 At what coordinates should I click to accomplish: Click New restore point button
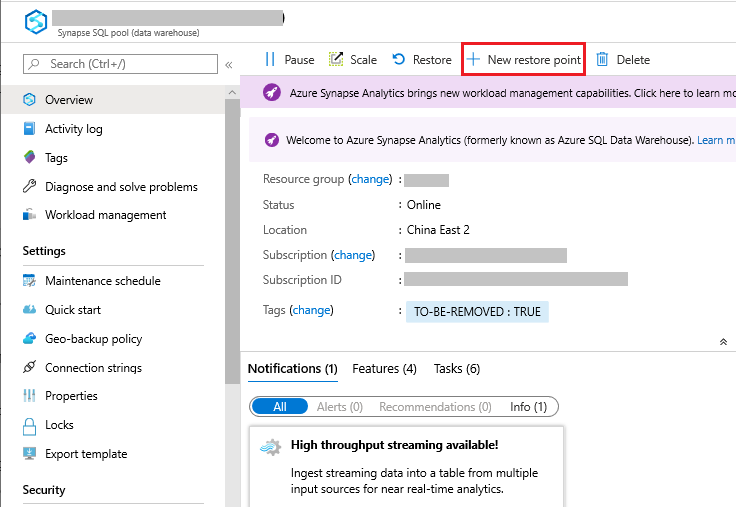(x=523, y=60)
